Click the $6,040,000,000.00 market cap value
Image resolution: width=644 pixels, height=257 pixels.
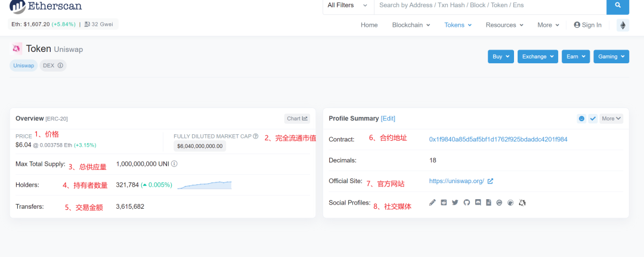(200, 146)
